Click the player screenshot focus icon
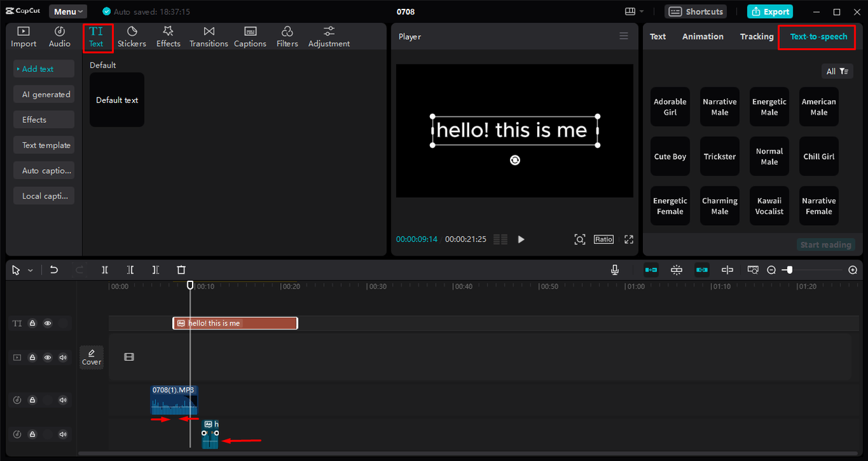Screen dimensions: 868x461 [580, 239]
